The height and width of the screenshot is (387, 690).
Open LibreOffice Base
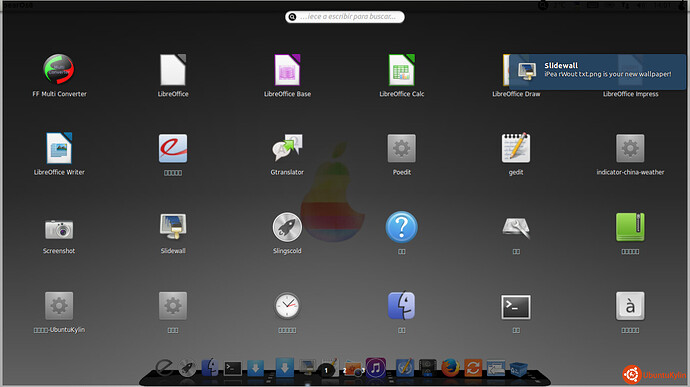(x=287, y=70)
